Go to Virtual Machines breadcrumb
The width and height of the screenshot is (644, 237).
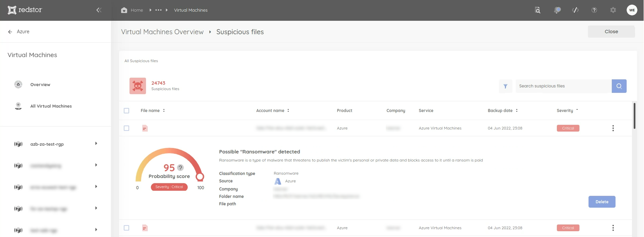coord(191,10)
